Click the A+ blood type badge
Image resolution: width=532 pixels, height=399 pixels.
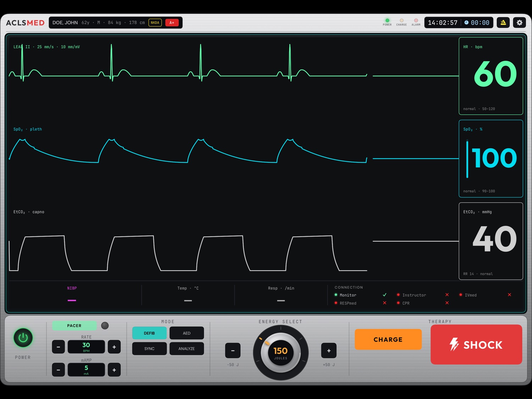point(172,23)
